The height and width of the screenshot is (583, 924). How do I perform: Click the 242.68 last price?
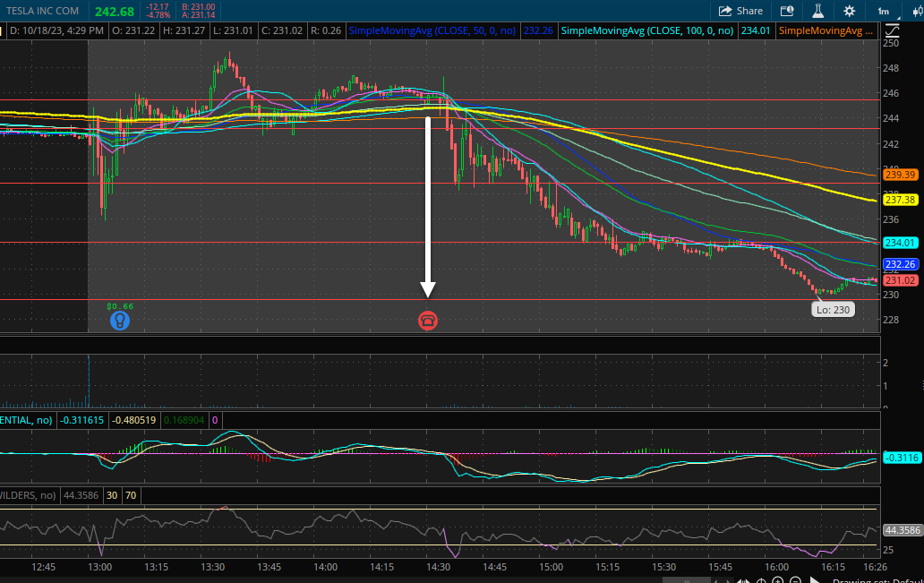tap(115, 12)
